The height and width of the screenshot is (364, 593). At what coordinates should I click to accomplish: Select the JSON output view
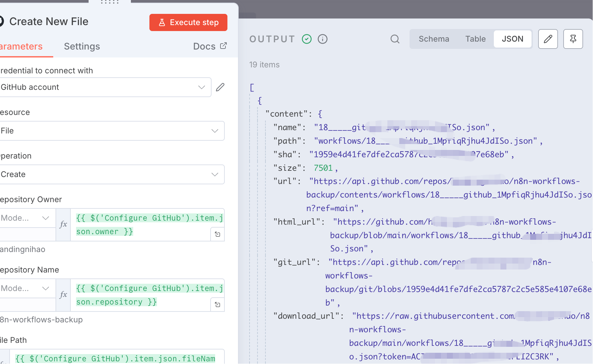[x=512, y=39]
